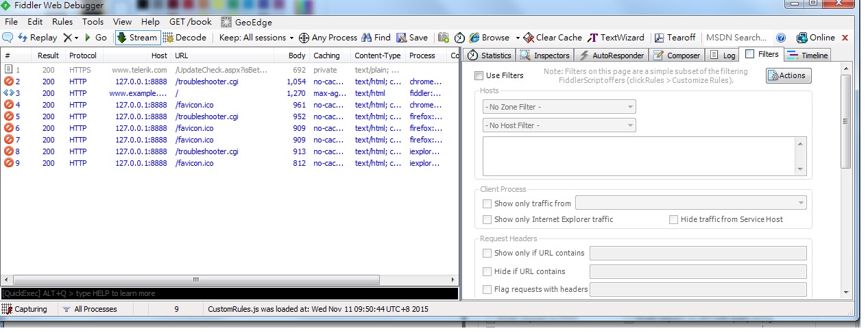Image resolution: width=868 pixels, height=333 pixels.
Task: Click the timer stopwatch toolbar icon
Action: click(x=459, y=38)
